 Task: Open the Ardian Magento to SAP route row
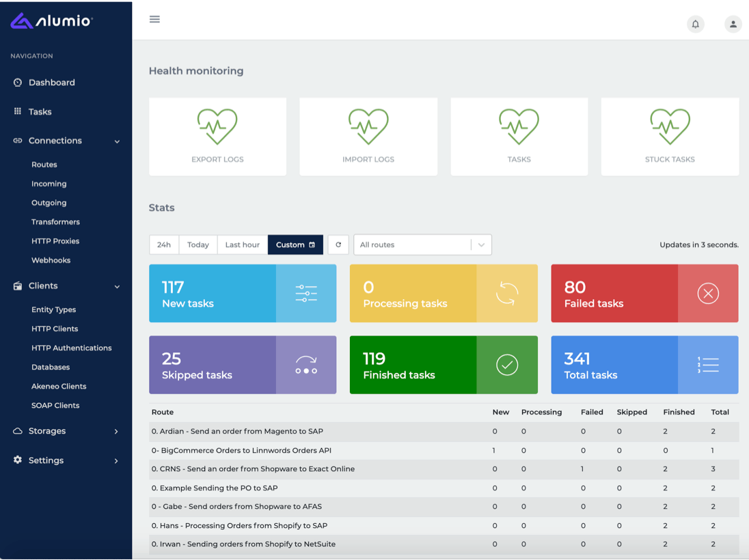444,431
